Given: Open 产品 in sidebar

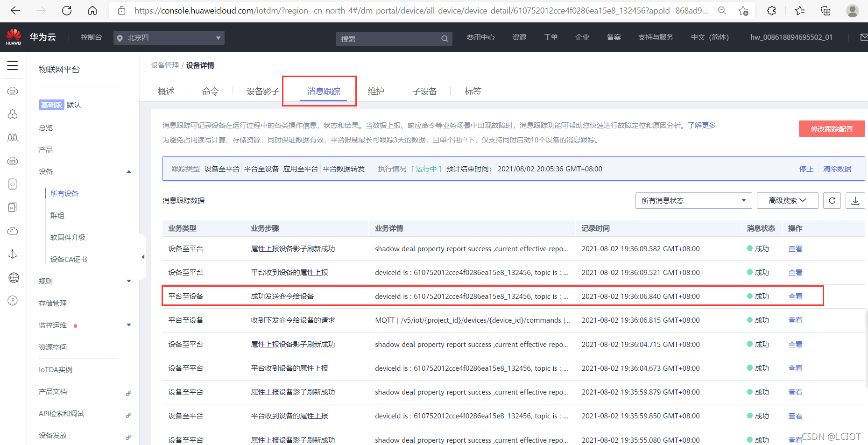Looking at the screenshot, I should [x=46, y=150].
